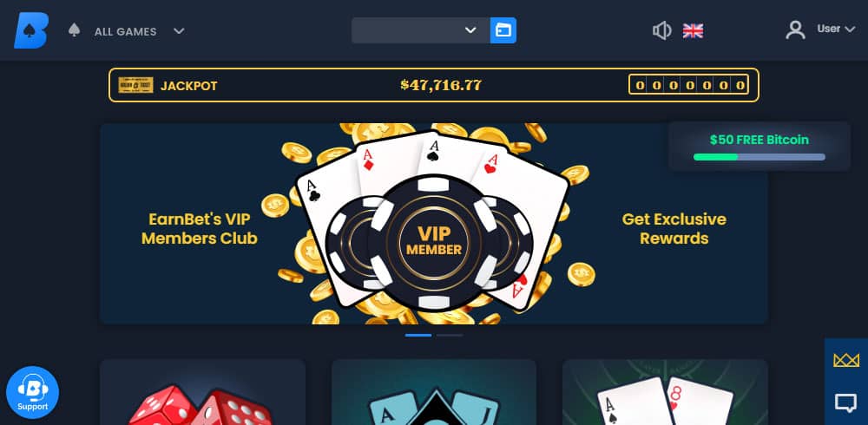The image size is (868, 425).
Task: Click the EarnBet blue logo
Action: 31,30
